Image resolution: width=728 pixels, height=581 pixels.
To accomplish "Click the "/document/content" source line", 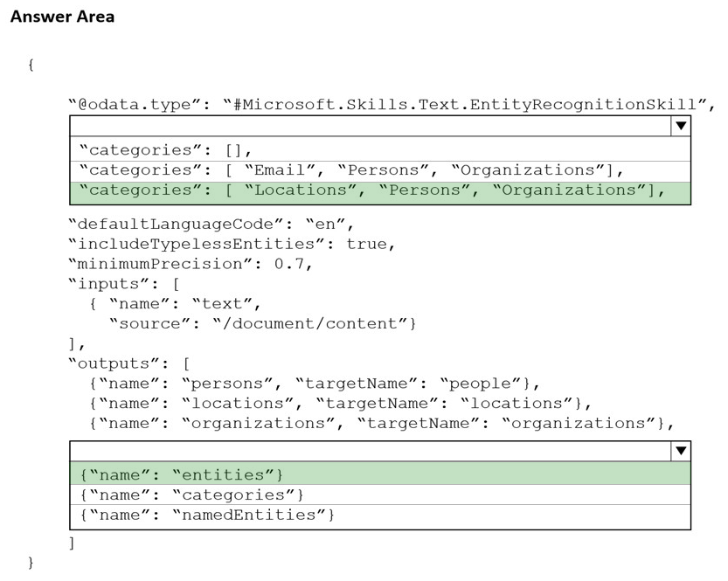I will click(x=262, y=323).
